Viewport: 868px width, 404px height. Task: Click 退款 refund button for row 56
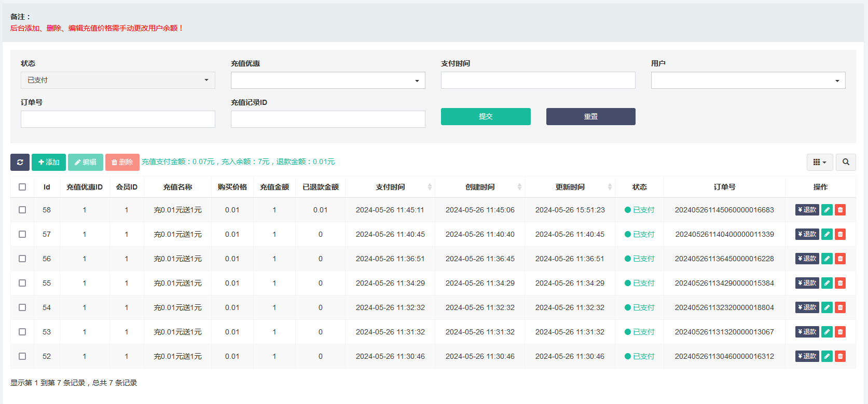[x=807, y=259]
